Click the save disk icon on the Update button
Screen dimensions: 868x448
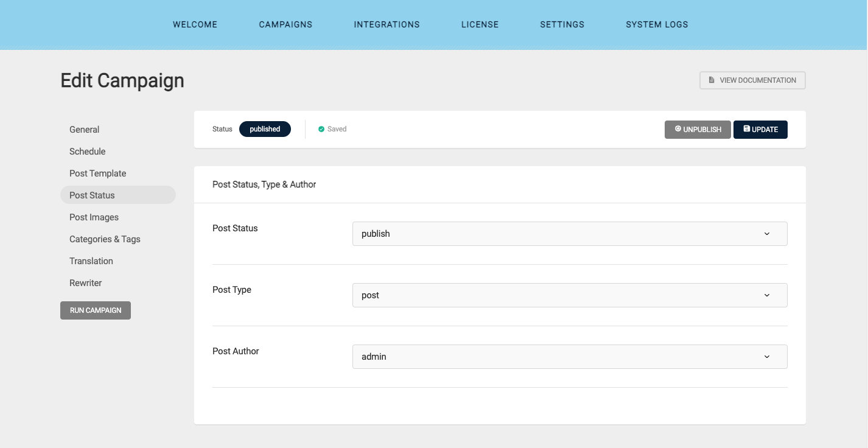point(746,129)
